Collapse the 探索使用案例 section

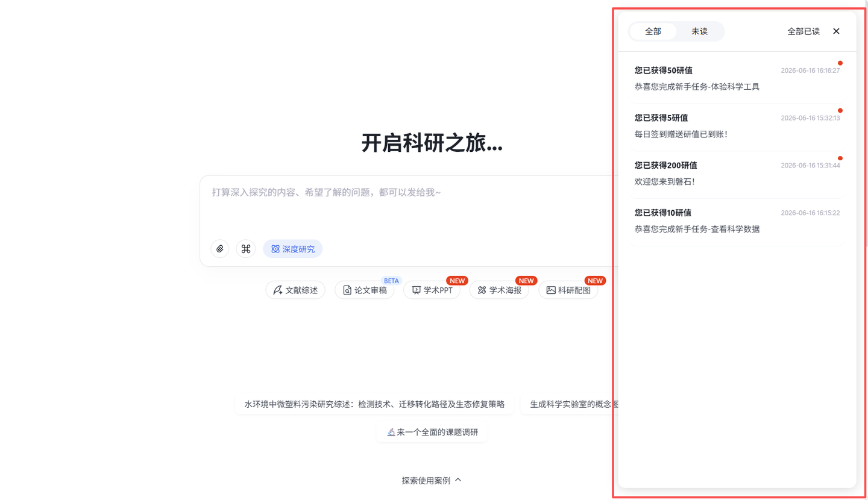tap(432, 480)
